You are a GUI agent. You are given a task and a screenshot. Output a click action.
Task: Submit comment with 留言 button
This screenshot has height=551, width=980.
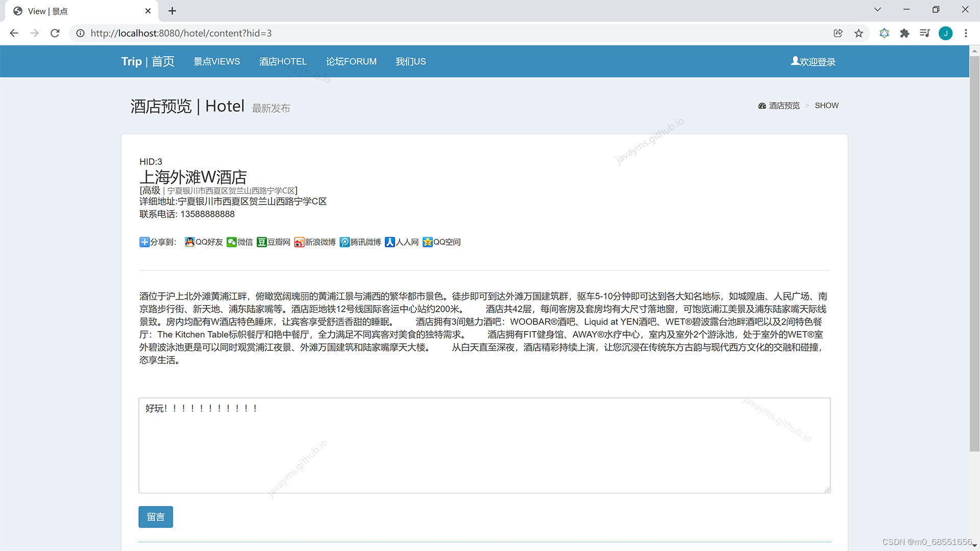pos(156,517)
